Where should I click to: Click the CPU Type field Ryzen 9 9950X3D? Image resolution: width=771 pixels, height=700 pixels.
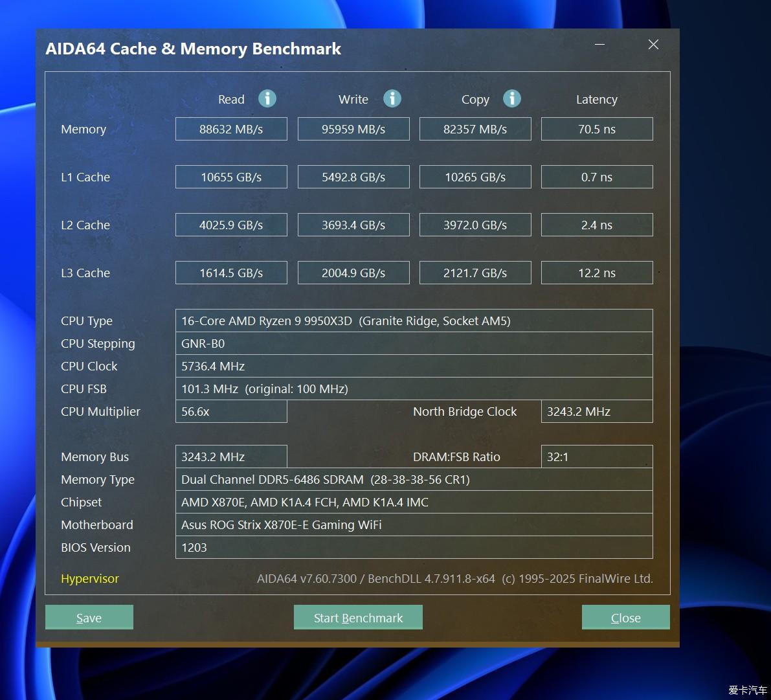click(414, 321)
